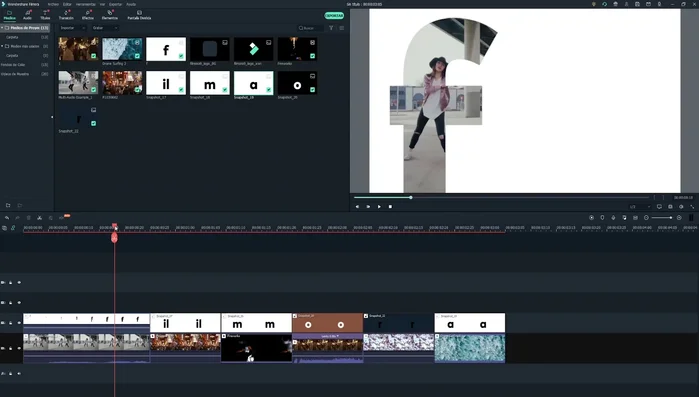Click the timeline zoom in plus icon
The width and height of the screenshot is (699, 397).
click(679, 217)
